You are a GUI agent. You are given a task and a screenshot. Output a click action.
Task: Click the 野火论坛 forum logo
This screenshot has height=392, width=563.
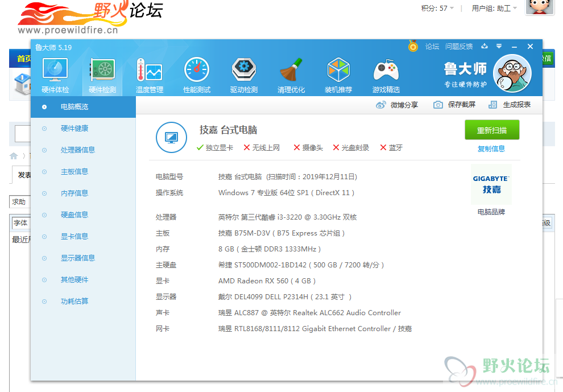[90, 17]
